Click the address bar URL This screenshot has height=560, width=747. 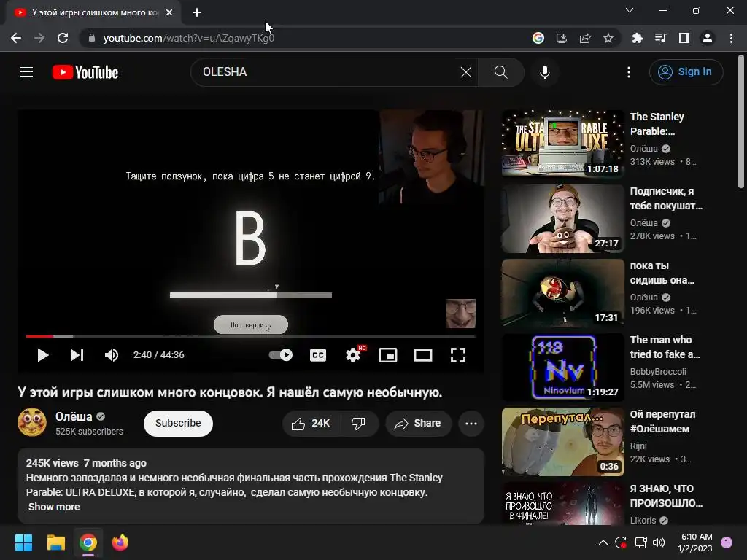point(189,38)
